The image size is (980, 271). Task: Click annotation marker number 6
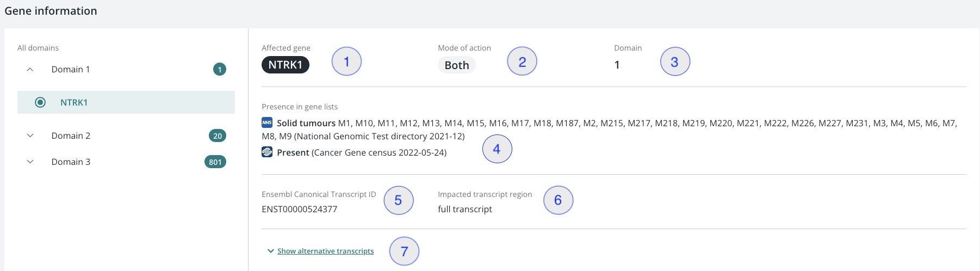558,200
